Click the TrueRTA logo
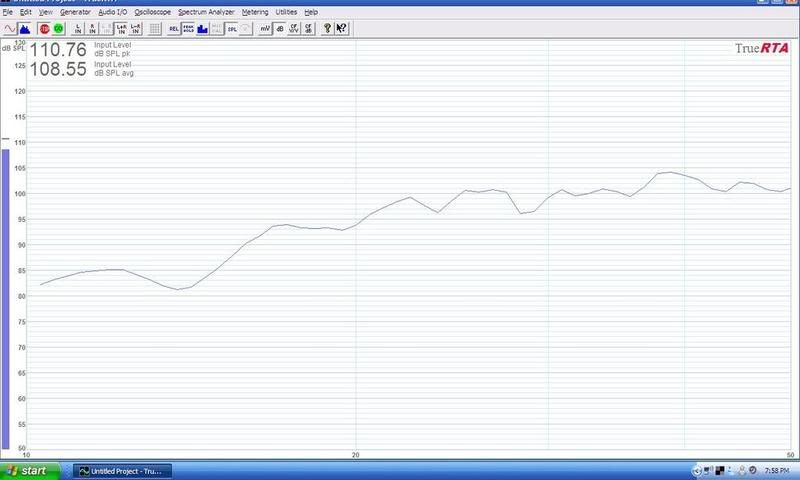The width and height of the screenshot is (800, 480). (762, 48)
